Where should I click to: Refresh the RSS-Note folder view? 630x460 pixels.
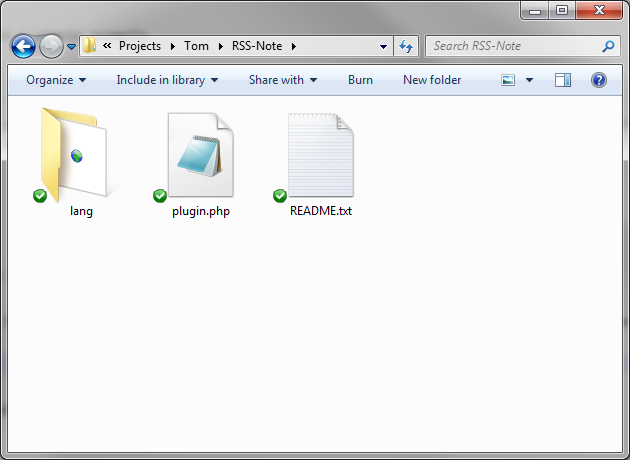(406, 47)
